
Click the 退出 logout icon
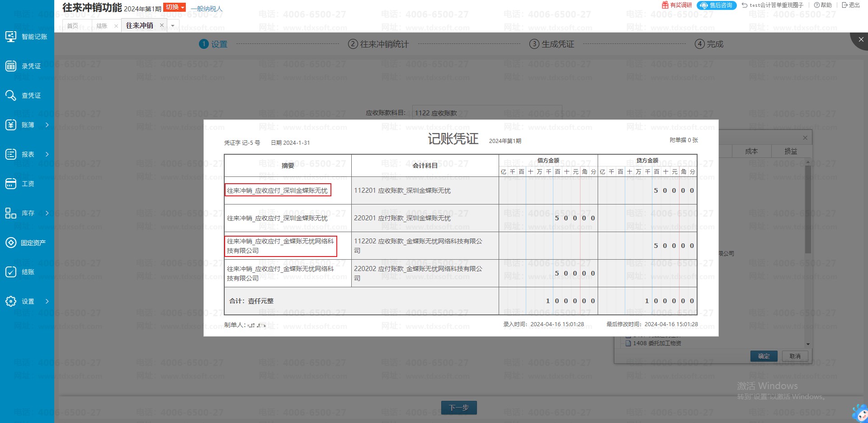844,5
